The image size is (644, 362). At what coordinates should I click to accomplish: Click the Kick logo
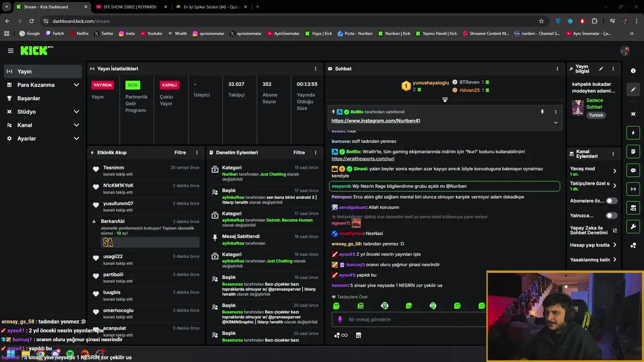[36, 50]
